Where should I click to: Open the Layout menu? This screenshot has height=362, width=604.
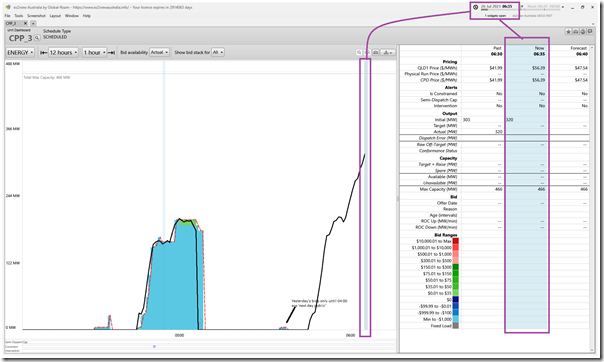pos(55,16)
